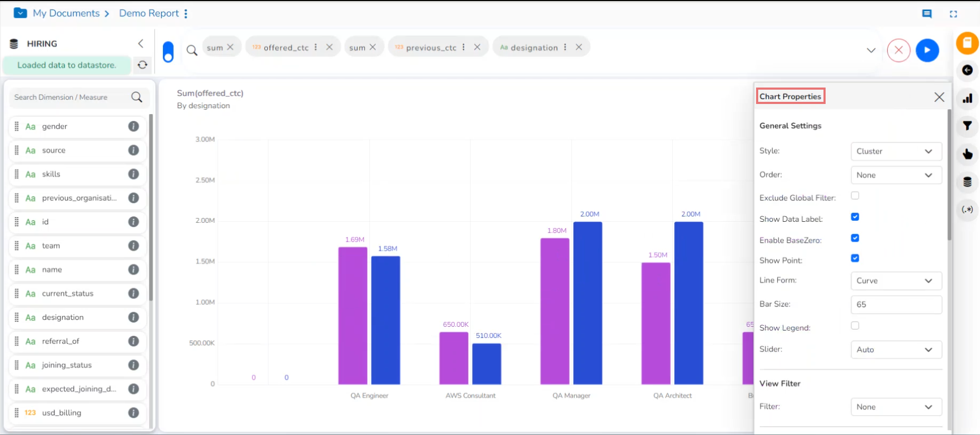Screen dimensions: 980x435
Task: Uncheck Show Data Label checkbox
Action: click(x=855, y=217)
